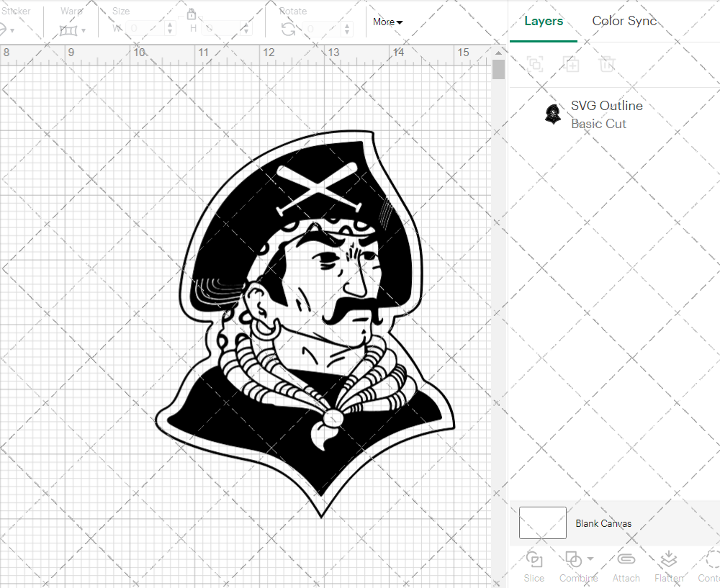This screenshot has width=720, height=588.
Task: Click the Slice tool icon
Action: pos(534,559)
